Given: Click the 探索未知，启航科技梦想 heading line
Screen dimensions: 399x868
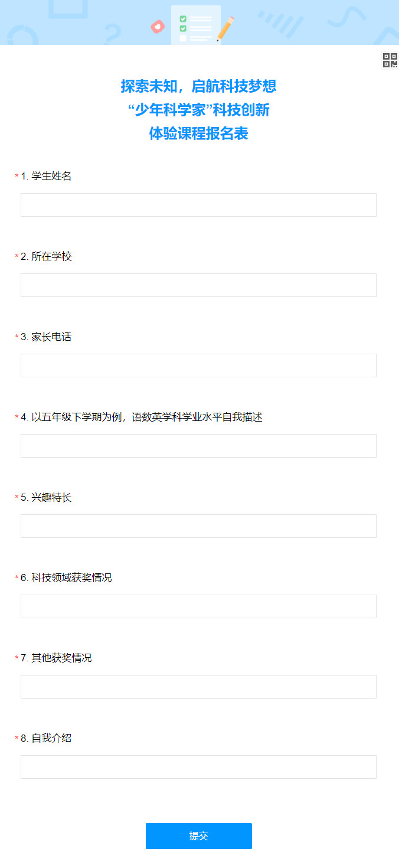Looking at the screenshot, I should coord(199,86).
